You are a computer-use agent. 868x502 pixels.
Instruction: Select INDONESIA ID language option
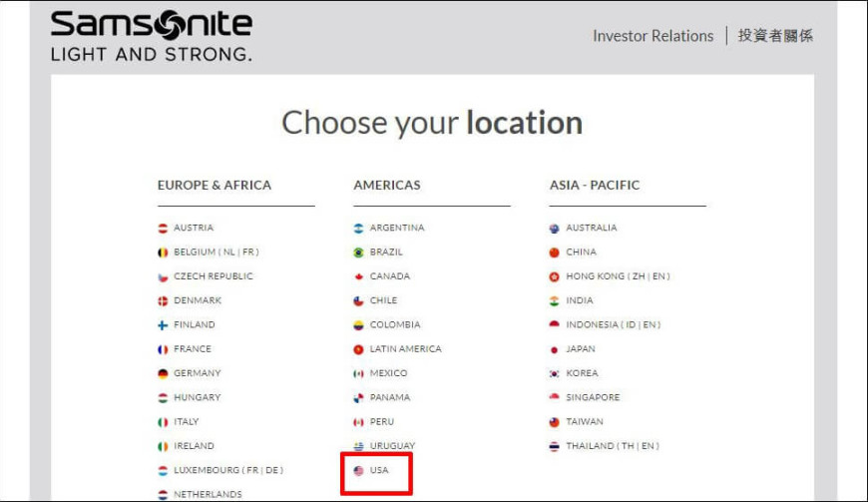(631, 325)
